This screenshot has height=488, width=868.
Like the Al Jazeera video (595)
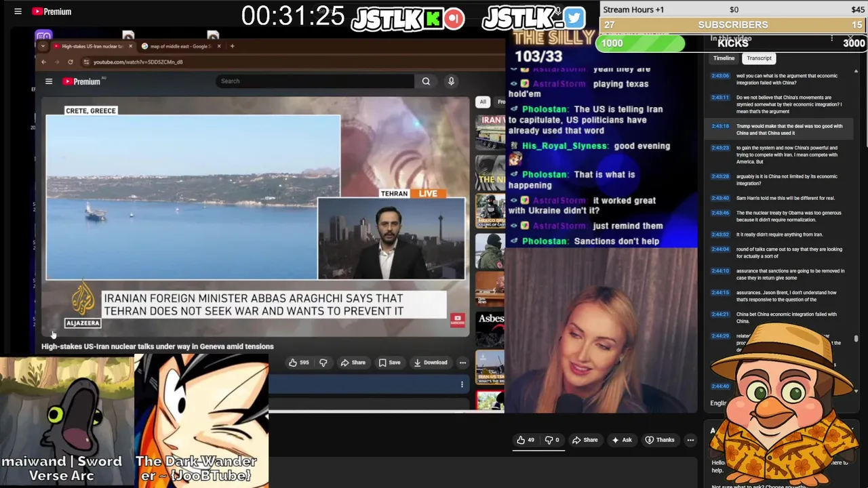(298, 363)
